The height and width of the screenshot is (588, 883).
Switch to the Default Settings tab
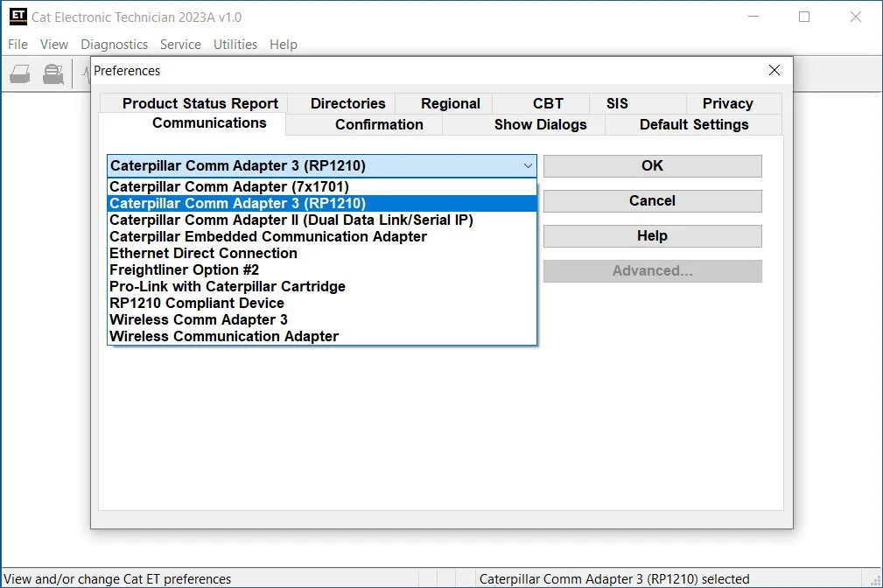pyautogui.click(x=694, y=124)
